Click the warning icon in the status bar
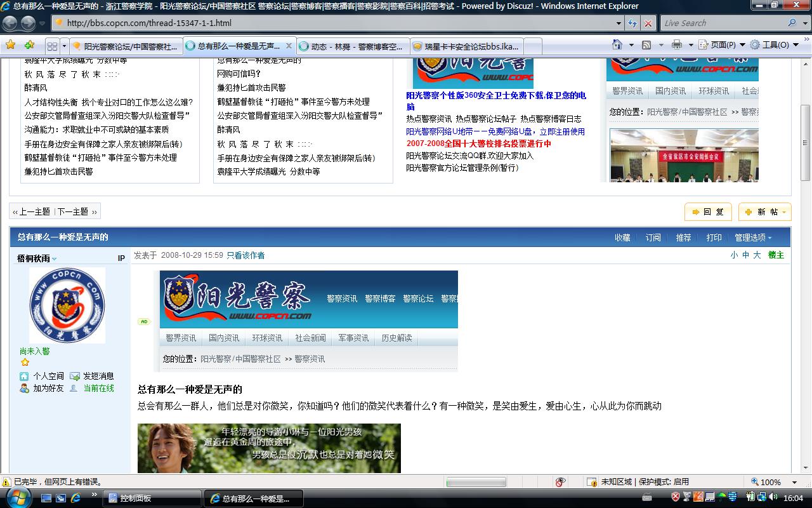 (6, 482)
